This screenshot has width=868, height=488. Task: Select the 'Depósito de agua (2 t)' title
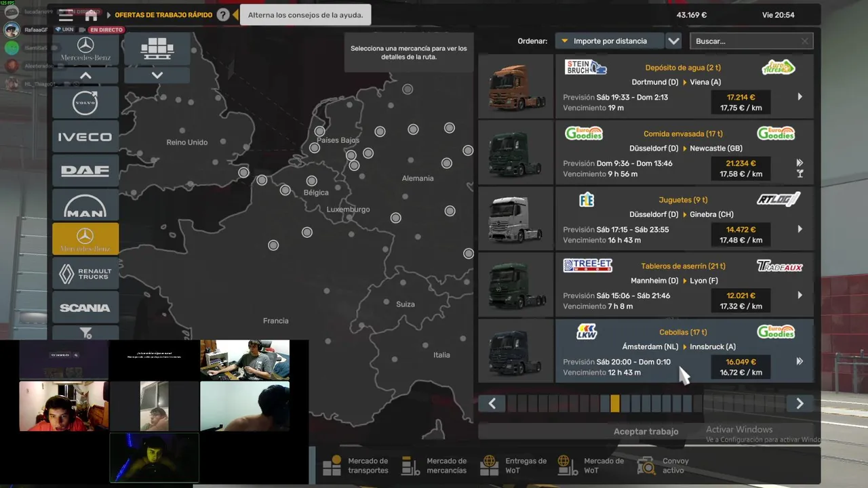pos(683,68)
